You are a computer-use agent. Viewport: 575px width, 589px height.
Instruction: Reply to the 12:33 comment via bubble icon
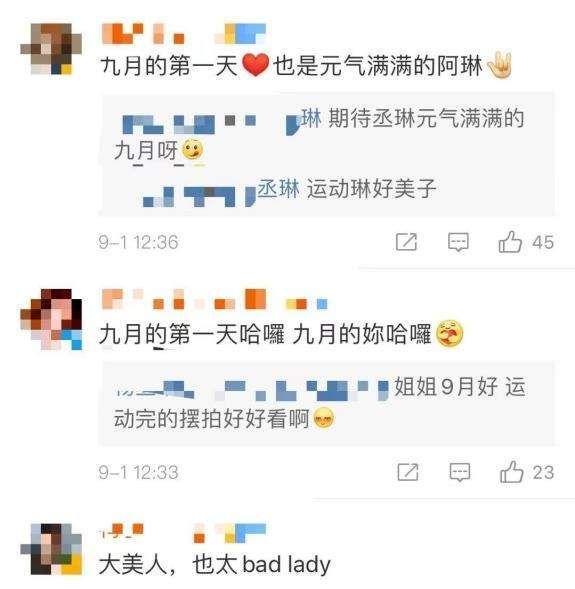(x=460, y=472)
